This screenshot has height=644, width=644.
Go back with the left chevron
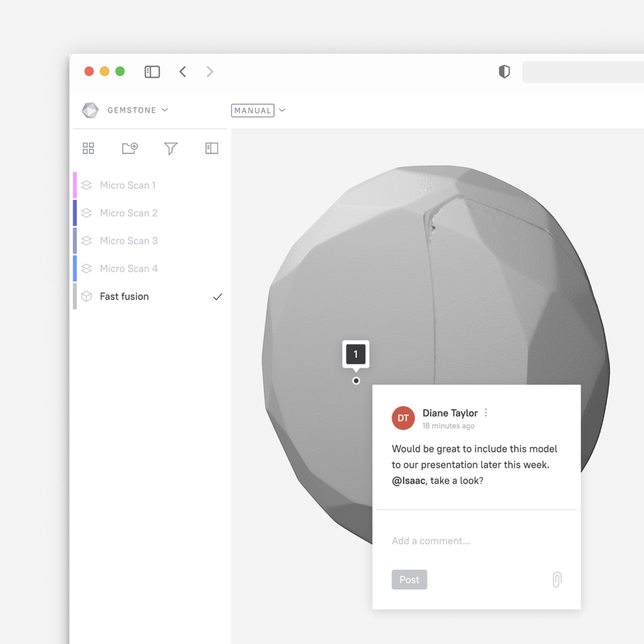tap(183, 71)
